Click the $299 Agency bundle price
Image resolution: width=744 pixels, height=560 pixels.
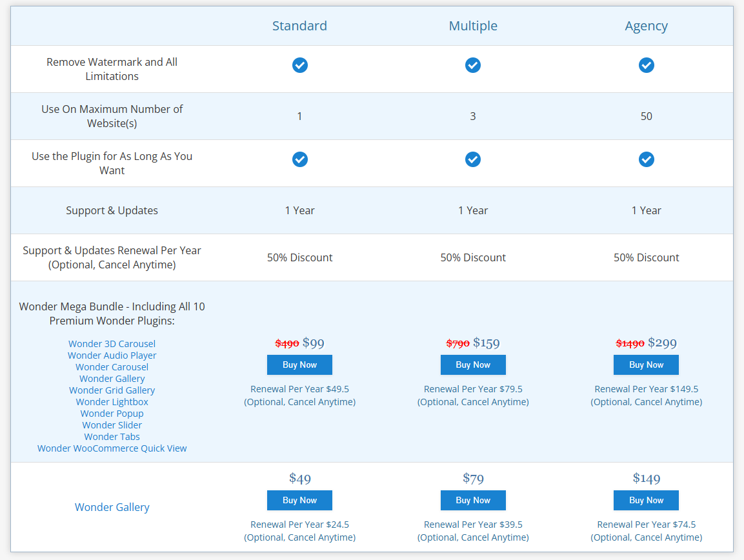663,343
